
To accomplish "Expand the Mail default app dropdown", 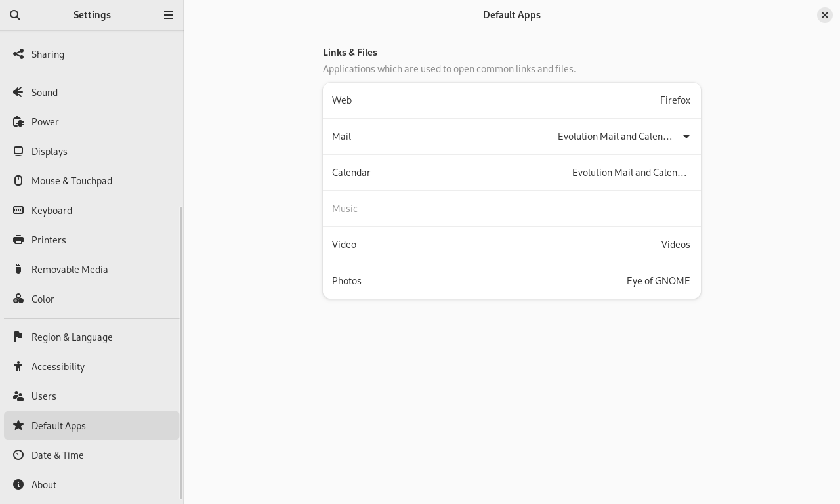I will [686, 136].
